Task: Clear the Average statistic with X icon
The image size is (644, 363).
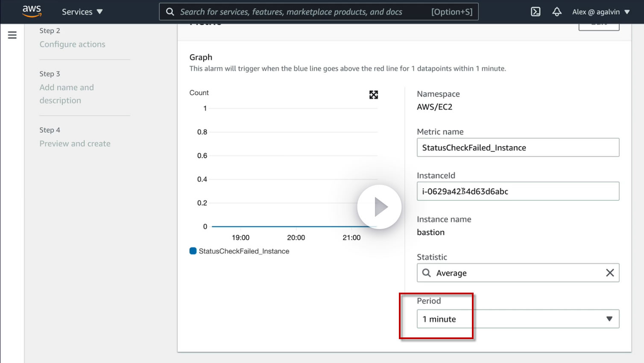Action: [x=610, y=273]
